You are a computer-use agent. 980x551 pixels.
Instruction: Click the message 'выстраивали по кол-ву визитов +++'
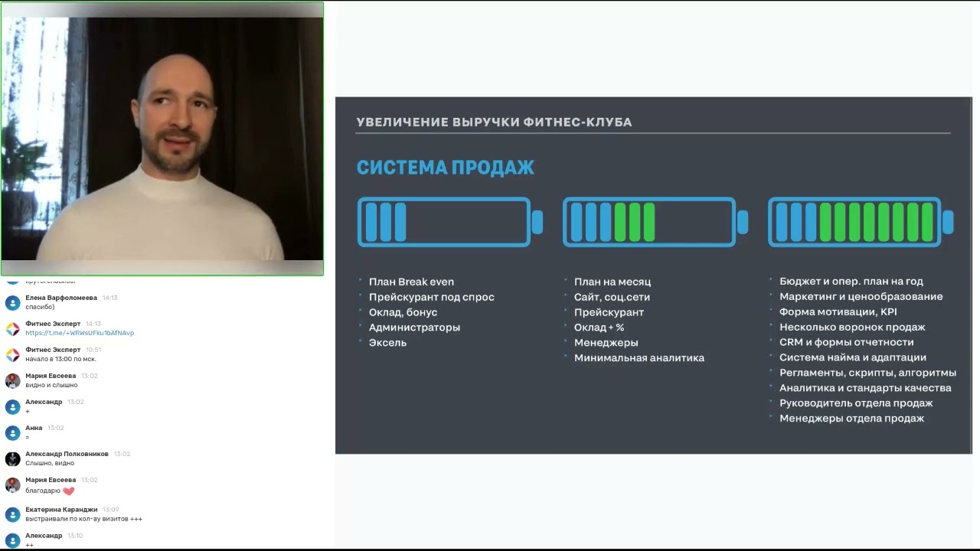click(83, 519)
